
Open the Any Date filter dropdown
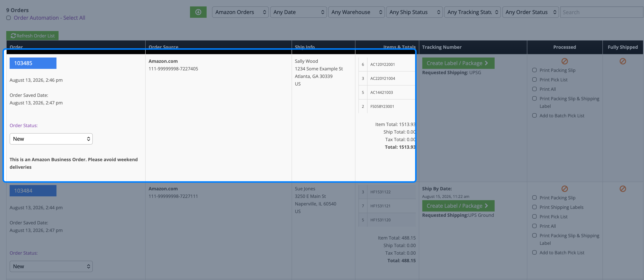click(x=298, y=12)
